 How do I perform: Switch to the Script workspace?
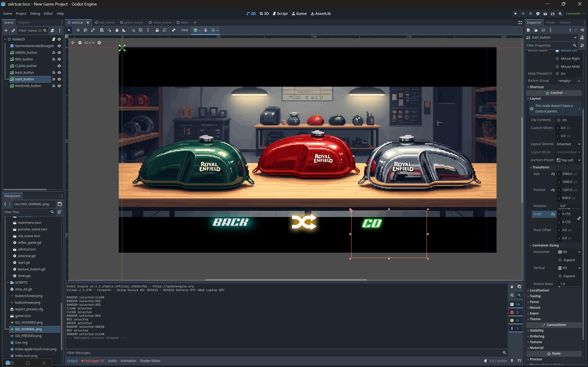point(280,14)
